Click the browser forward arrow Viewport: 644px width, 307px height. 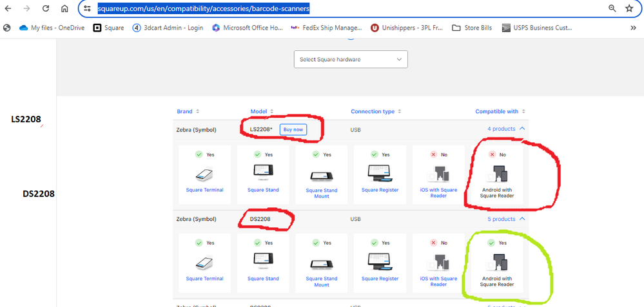(26, 8)
